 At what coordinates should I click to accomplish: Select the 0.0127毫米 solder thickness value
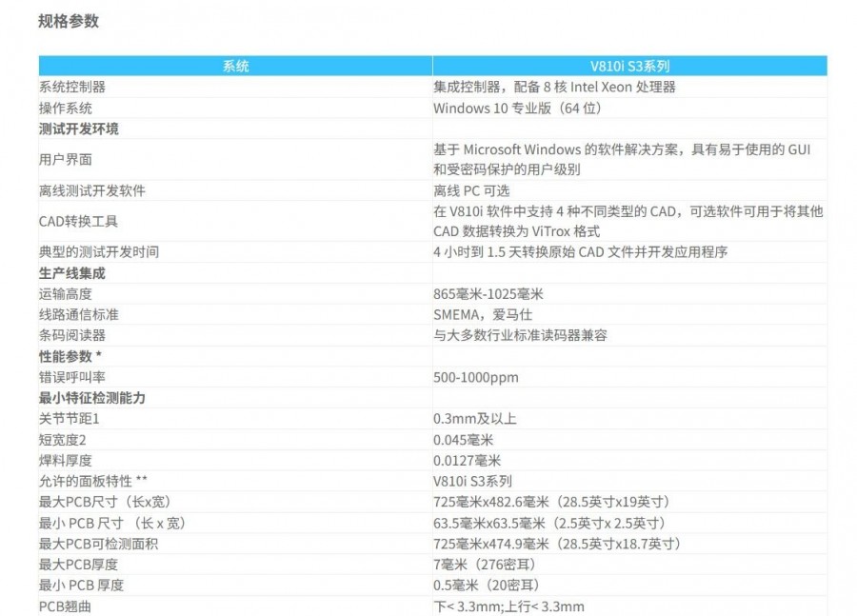tap(468, 461)
